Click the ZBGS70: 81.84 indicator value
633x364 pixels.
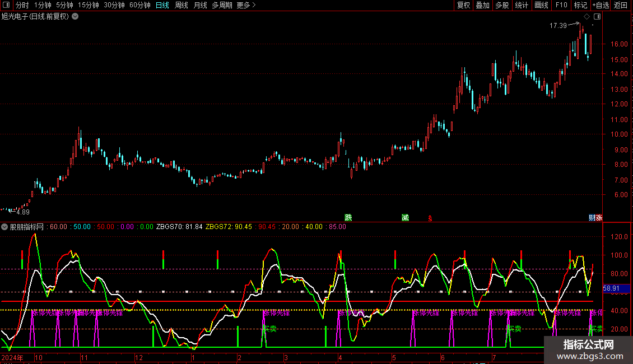[179, 227]
